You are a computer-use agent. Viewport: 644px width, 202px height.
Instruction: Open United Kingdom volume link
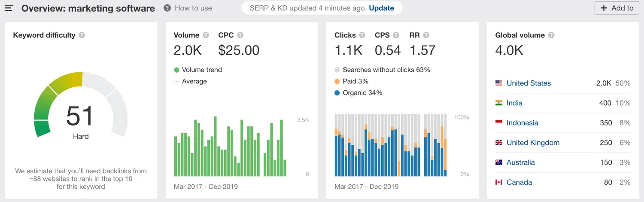click(533, 143)
